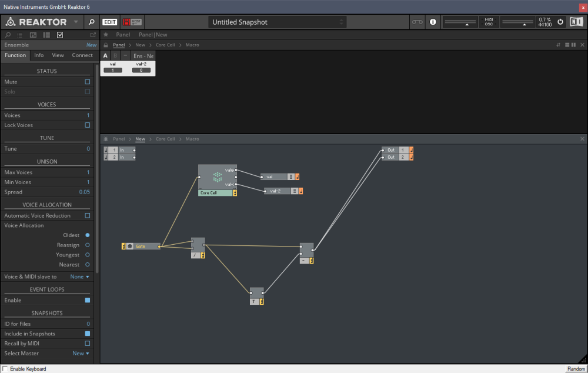This screenshot has width=588, height=373.
Task: Toggle EDIT mode button
Action: (x=109, y=22)
